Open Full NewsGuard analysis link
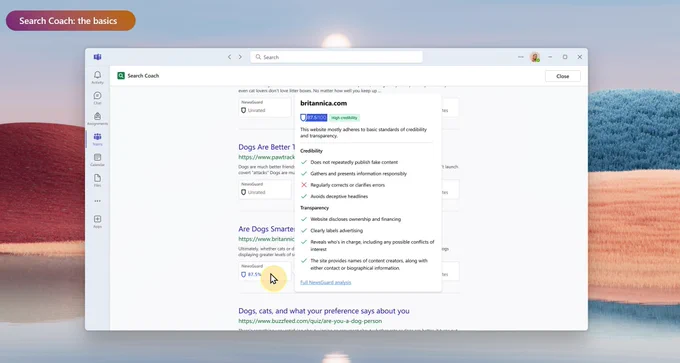Viewport: 680px width, 363px height. tap(326, 282)
